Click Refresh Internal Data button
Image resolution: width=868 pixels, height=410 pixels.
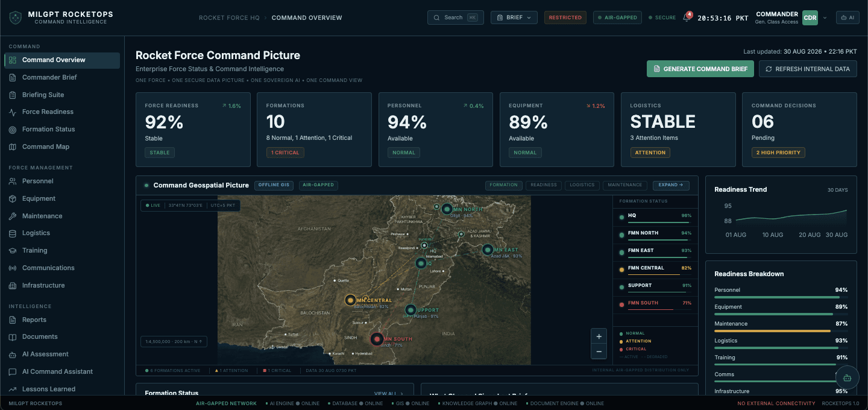point(808,69)
